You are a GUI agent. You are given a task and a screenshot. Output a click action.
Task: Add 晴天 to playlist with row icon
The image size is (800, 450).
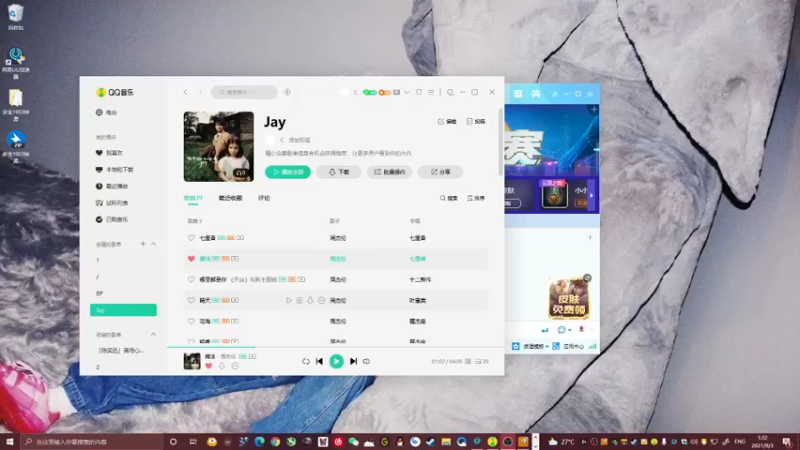pos(299,301)
